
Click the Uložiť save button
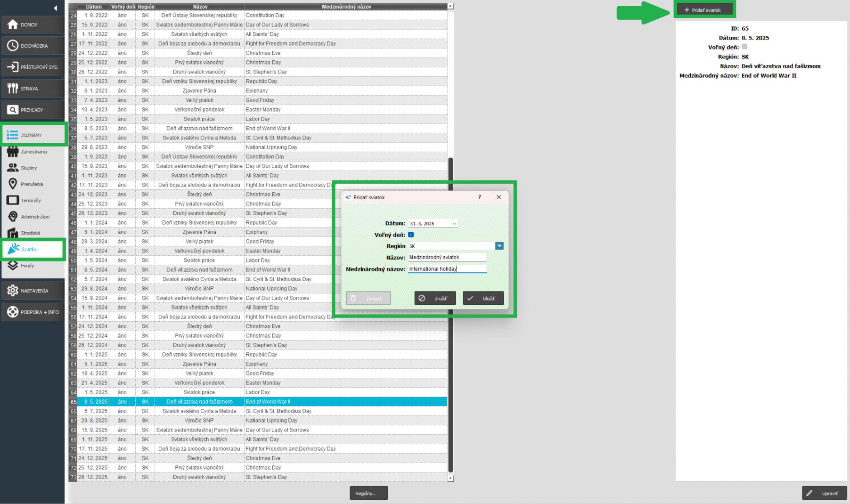[x=483, y=298]
